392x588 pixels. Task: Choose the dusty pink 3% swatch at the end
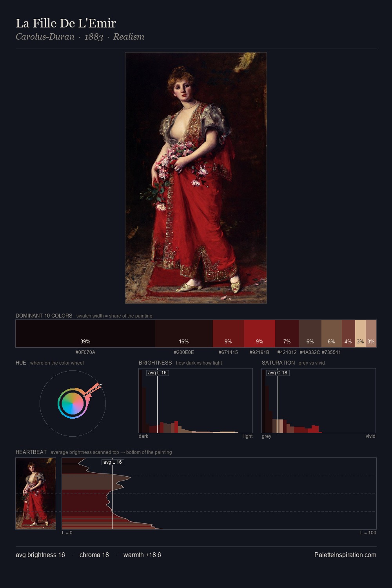coord(371,334)
